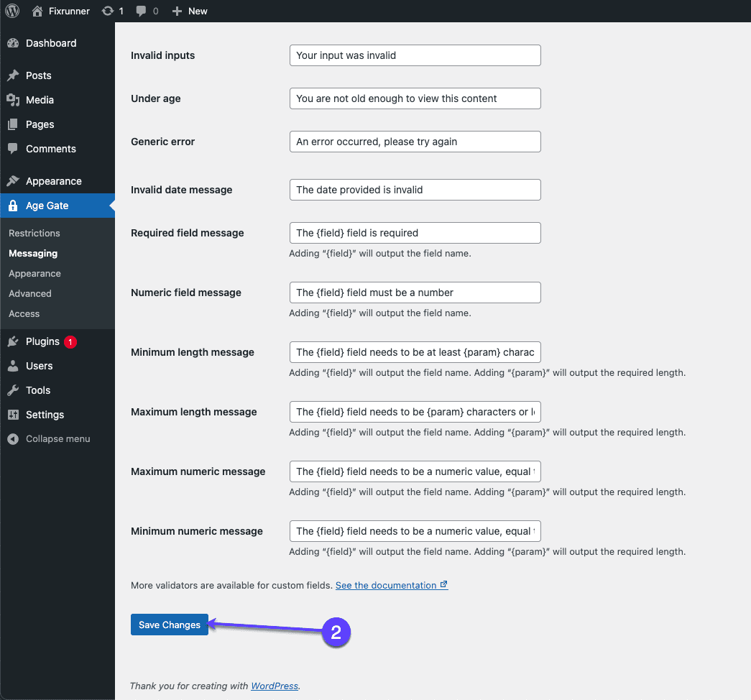
Task: Open the WordPress footer link
Action: 275,686
